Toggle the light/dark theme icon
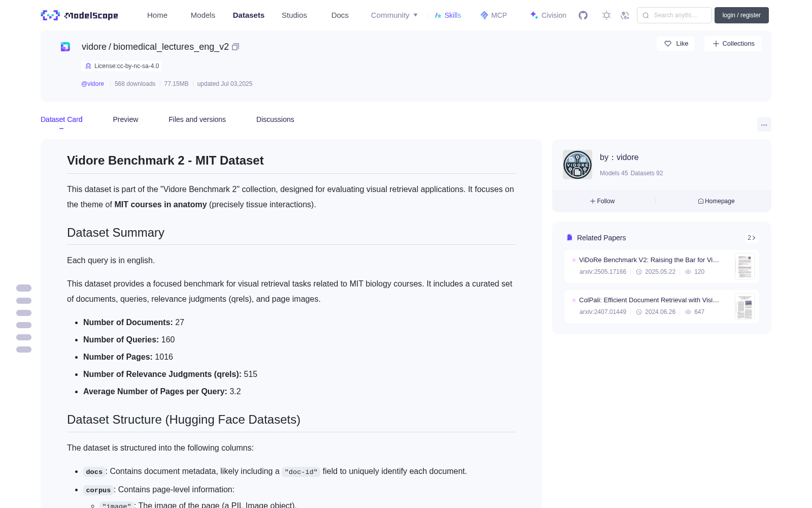 [606, 15]
